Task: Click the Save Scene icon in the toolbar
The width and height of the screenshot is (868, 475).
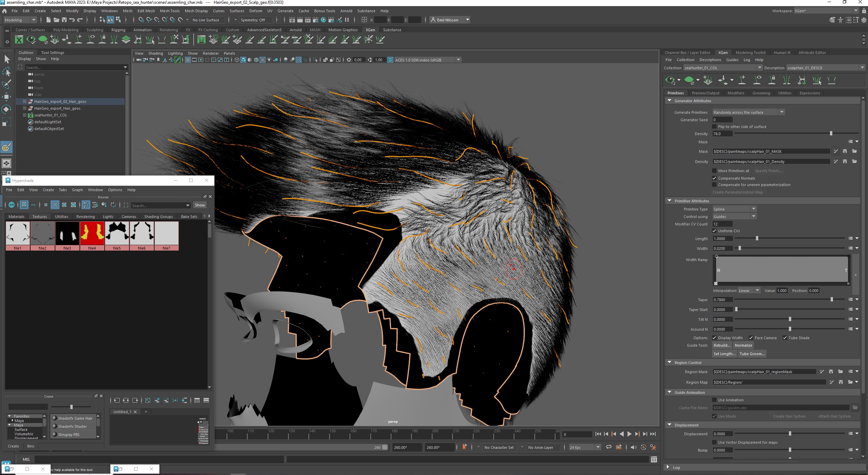Action: 64,20
